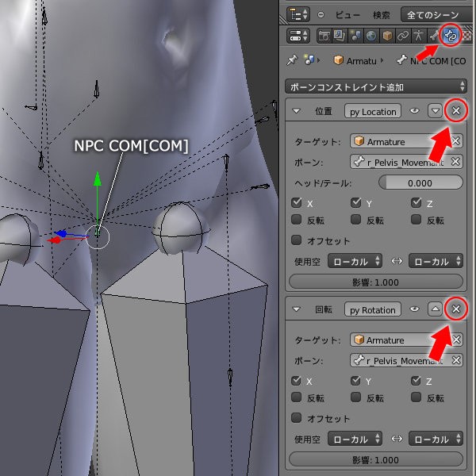Click the scene icon in the breadcrumb
476x476 pixels.
click(x=309, y=60)
